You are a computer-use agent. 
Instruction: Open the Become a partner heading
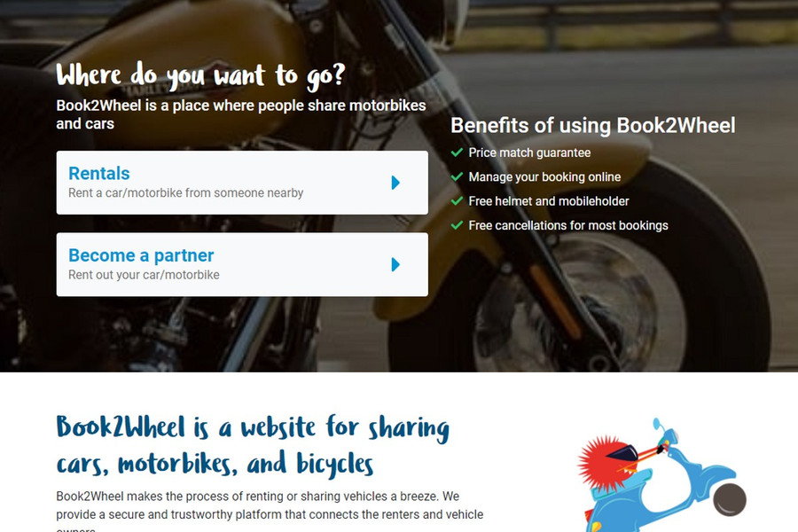pos(141,255)
